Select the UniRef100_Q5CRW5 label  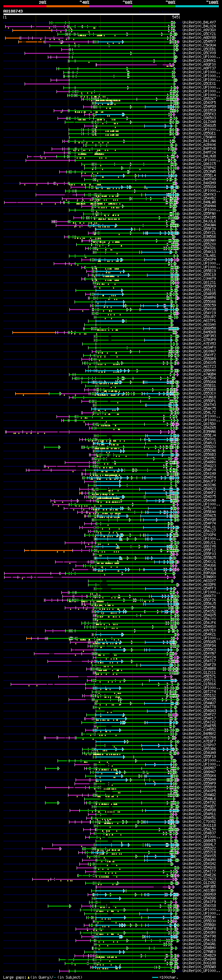click(x=199, y=172)
